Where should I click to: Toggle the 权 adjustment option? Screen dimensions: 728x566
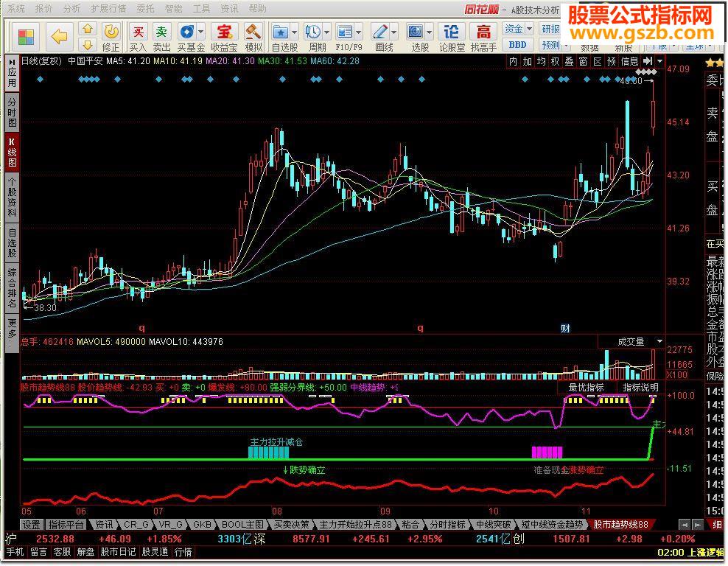[555, 61]
